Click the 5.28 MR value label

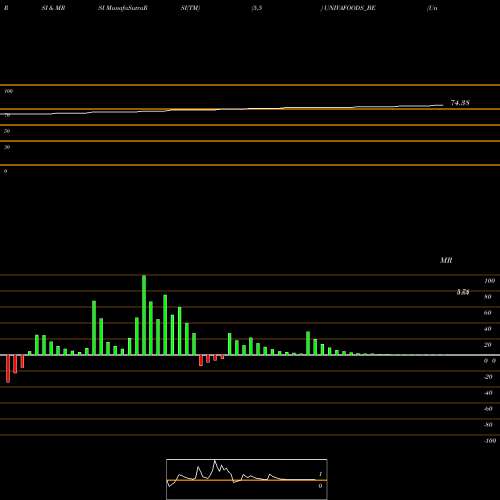(463, 292)
